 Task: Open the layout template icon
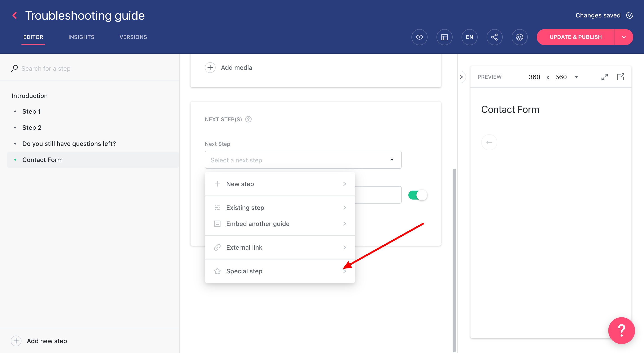point(444,37)
